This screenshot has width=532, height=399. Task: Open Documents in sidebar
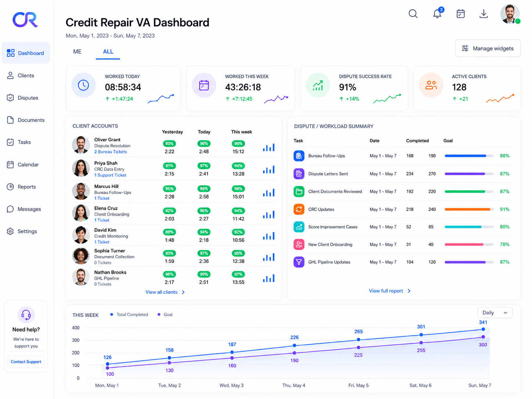tap(26, 120)
